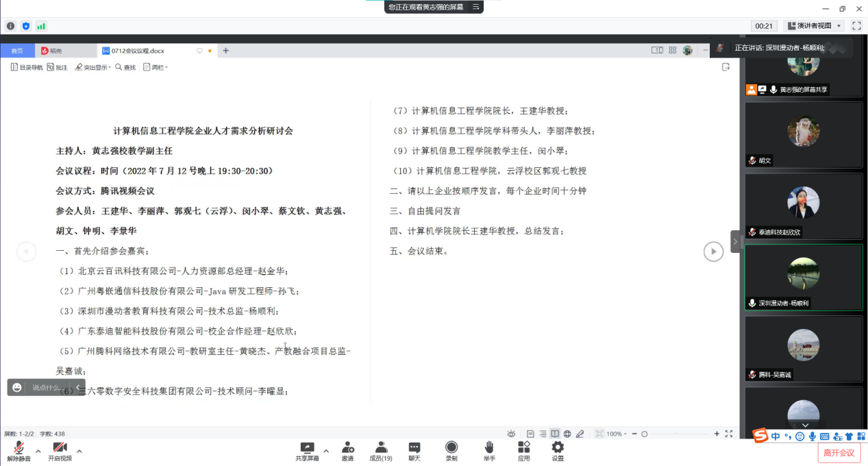The image size is (868, 466).
Task: Expand audio options arrow beside 解除静音
Action: [x=38, y=451]
